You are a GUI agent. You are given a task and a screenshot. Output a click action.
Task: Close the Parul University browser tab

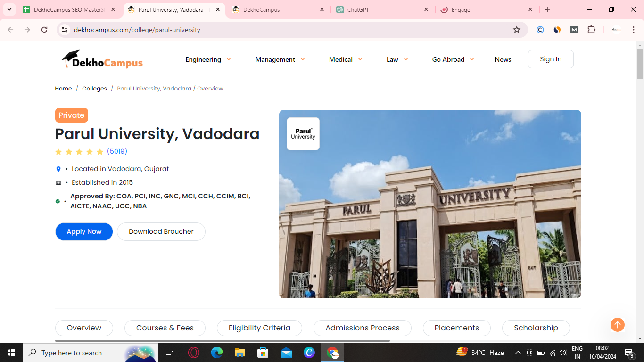tap(217, 9)
